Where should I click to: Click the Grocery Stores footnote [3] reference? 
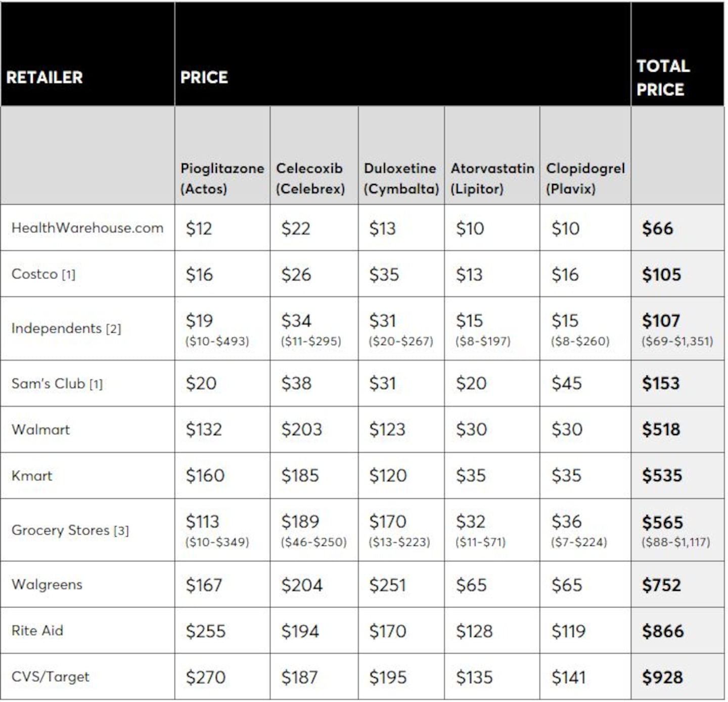pyautogui.click(x=121, y=531)
